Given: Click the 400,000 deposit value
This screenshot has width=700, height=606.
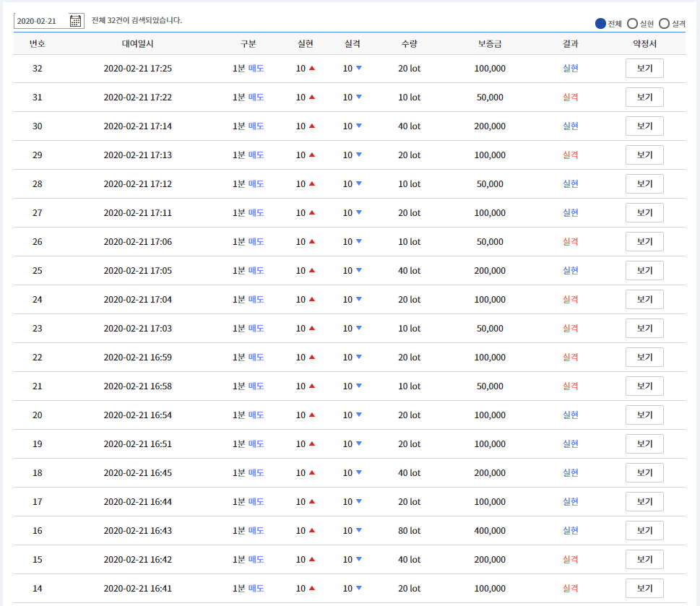Looking at the screenshot, I should tap(490, 531).
